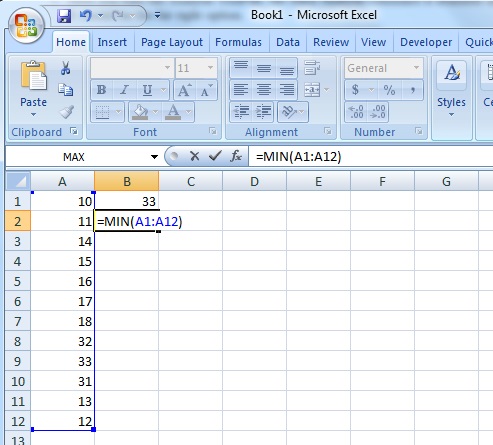Select cell A8 containing 32
The width and height of the screenshot is (493, 445).
point(62,341)
